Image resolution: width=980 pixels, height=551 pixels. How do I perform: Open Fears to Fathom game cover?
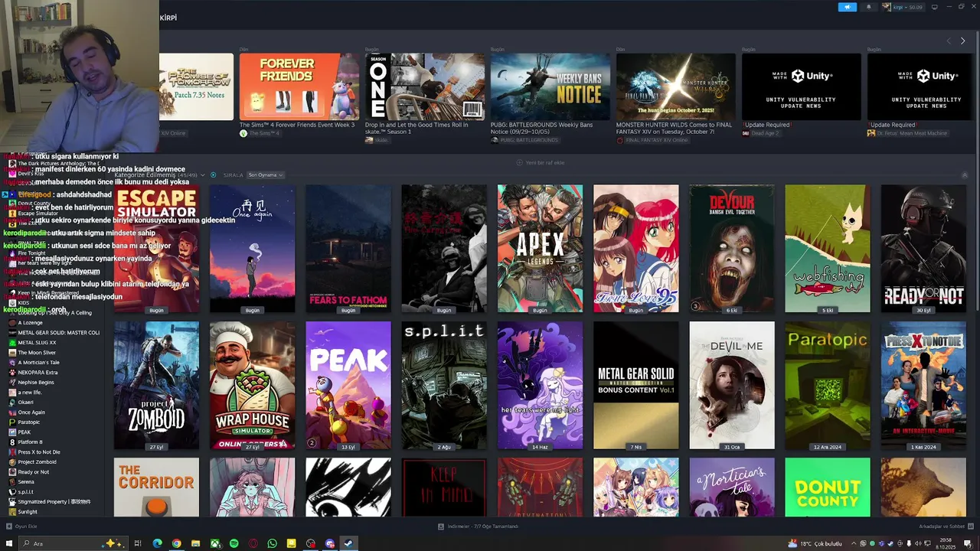[x=348, y=248]
